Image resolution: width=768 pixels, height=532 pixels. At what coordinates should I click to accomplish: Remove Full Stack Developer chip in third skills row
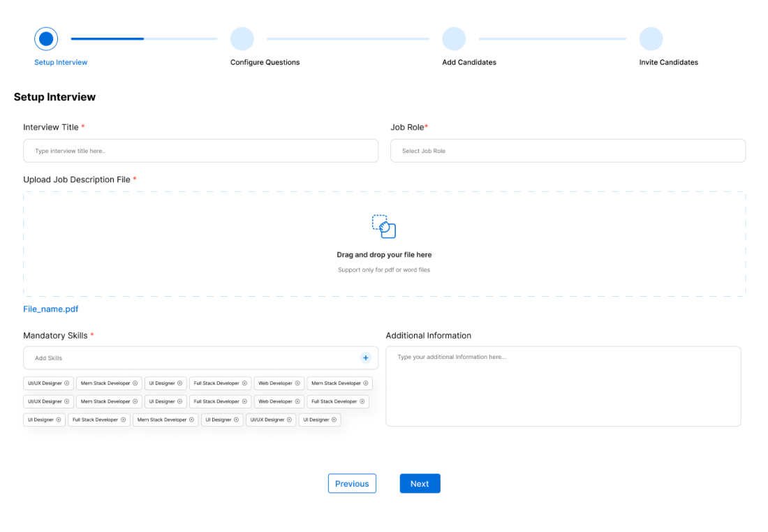(x=123, y=420)
